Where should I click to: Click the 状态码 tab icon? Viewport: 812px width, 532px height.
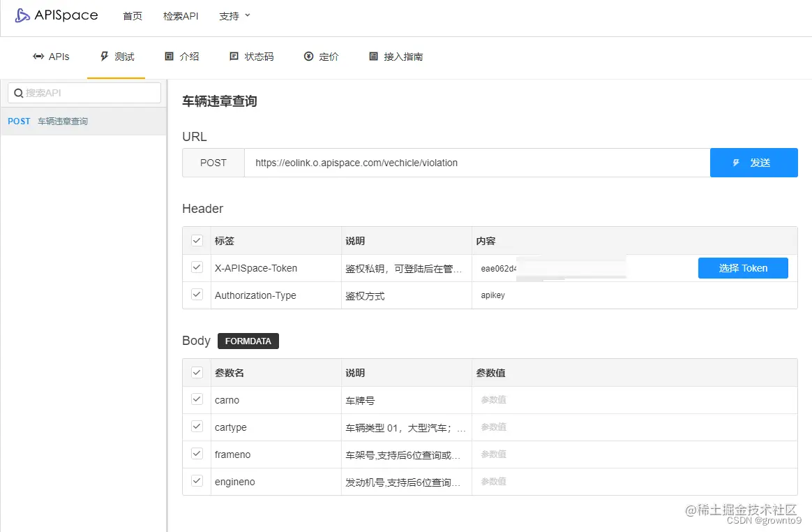coord(234,57)
